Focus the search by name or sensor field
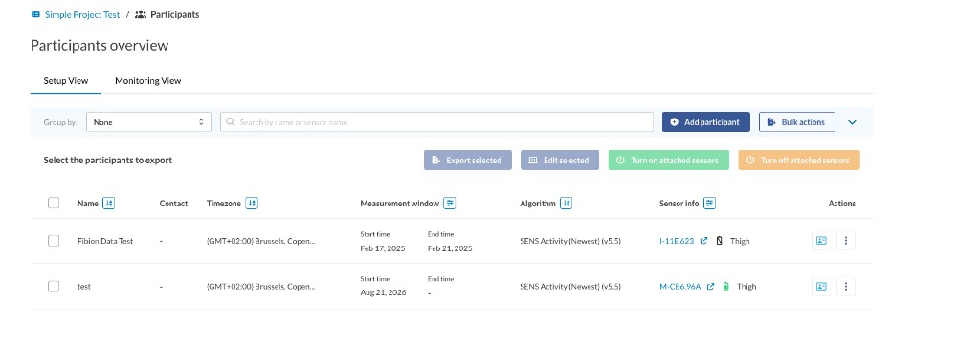 (x=436, y=122)
